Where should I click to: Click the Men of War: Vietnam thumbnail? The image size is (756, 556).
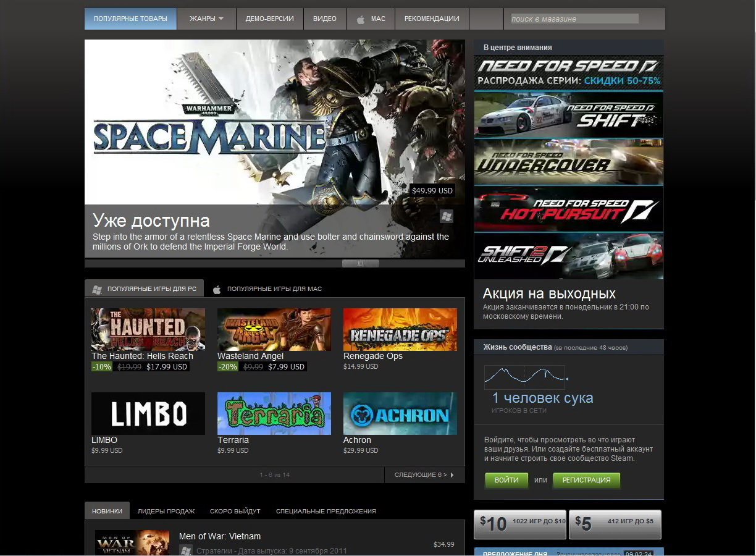point(132,543)
